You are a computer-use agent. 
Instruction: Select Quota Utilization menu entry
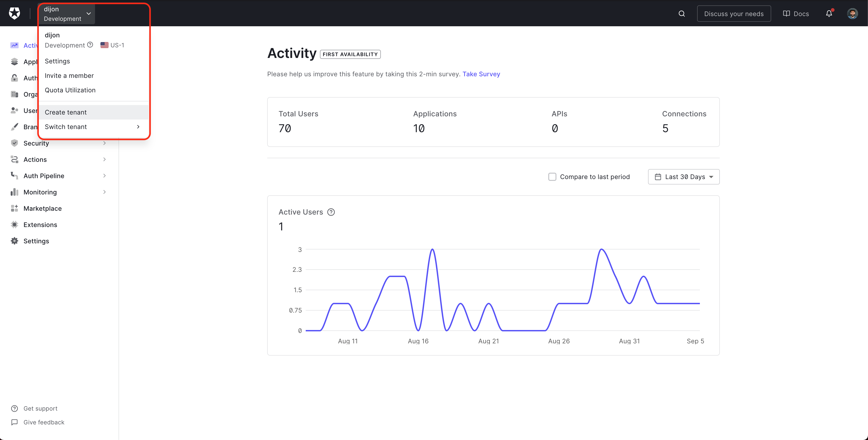[94, 90]
